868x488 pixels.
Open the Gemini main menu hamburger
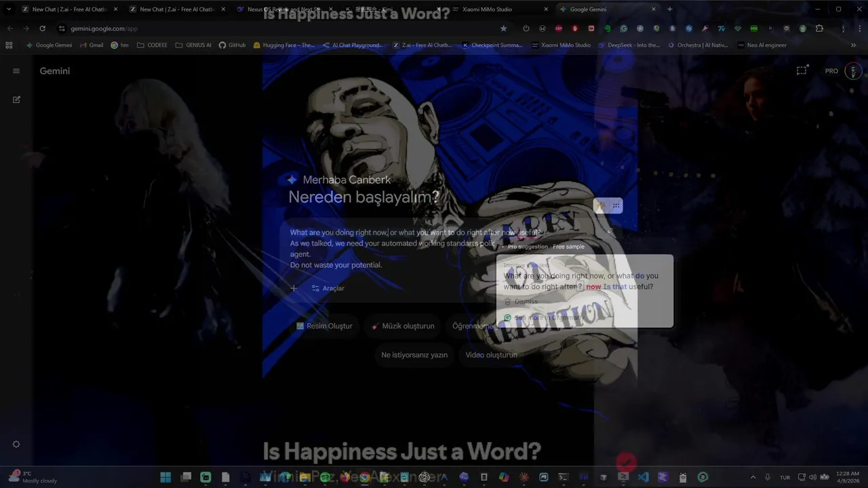click(16, 71)
